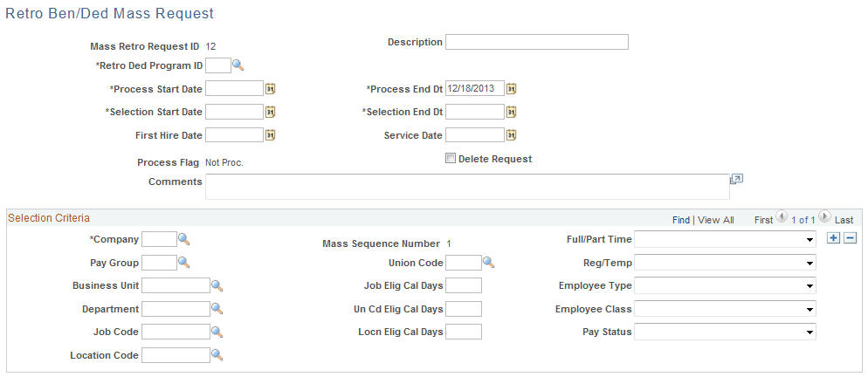The height and width of the screenshot is (377, 868).
Task: Open calendar for Process Start Date
Action: coord(271,88)
